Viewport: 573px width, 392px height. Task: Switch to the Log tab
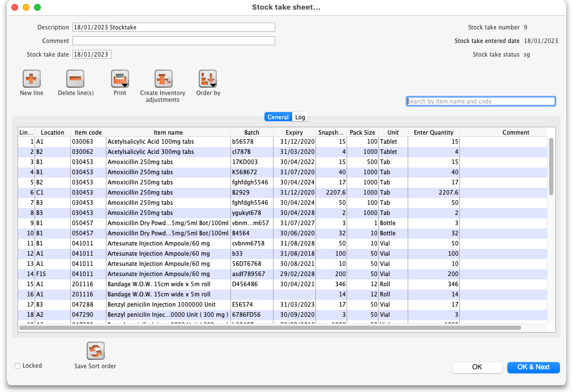(x=300, y=117)
